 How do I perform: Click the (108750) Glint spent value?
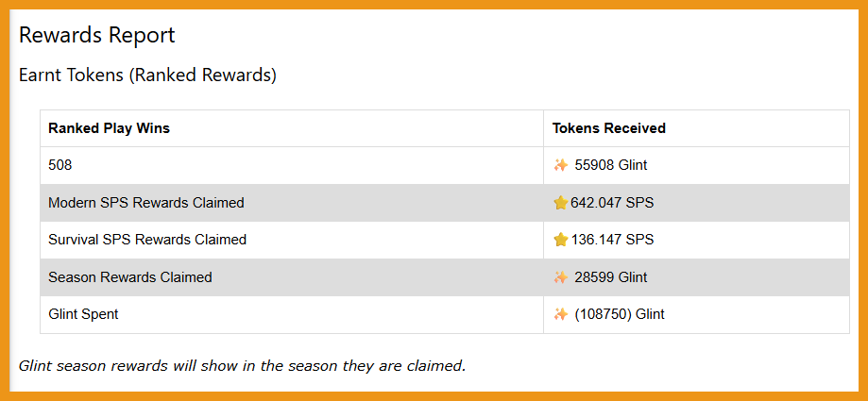tap(620, 314)
